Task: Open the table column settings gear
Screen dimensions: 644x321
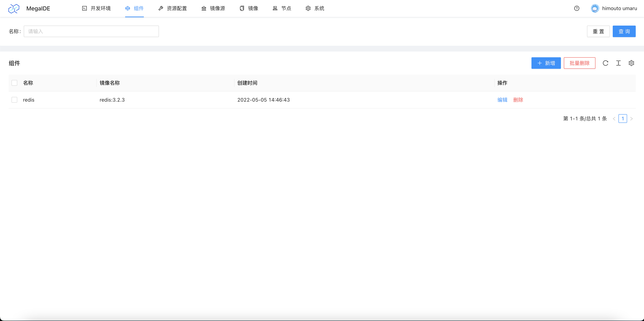Action: (x=631, y=63)
